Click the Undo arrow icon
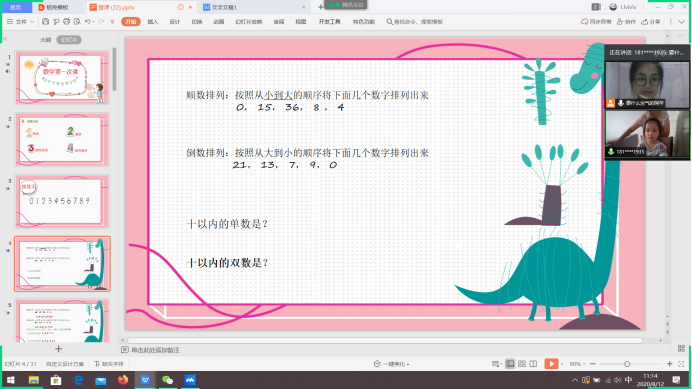Viewport: 692px width, 389px height. click(x=87, y=21)
